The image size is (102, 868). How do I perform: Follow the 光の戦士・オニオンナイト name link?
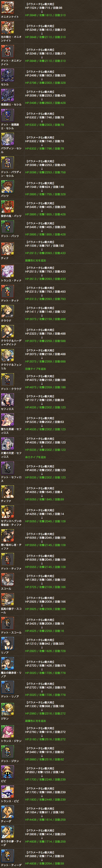pyautogui.click(x=11, y=39)
